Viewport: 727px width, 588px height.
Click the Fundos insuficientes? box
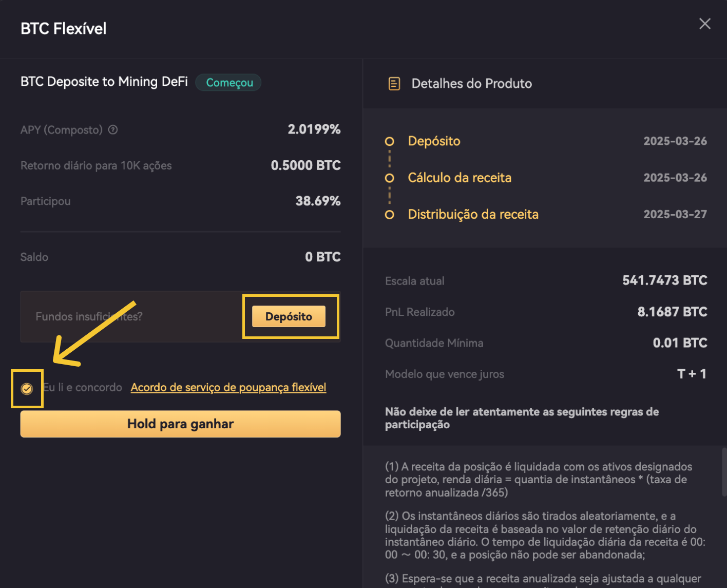[181, 316]
